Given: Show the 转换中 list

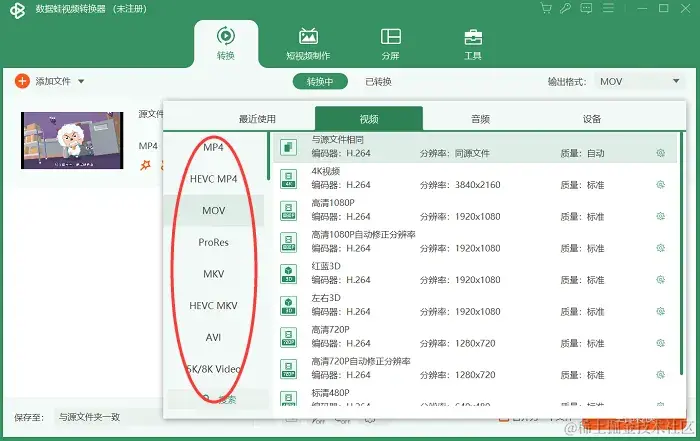Looking at the screenshot, I should click(320, 82).
